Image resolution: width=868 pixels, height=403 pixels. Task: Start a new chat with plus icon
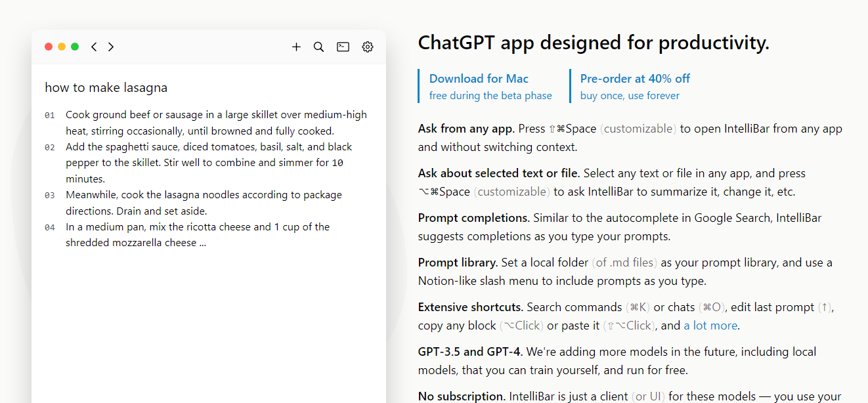pyautogui.click(x=296, y=47)
